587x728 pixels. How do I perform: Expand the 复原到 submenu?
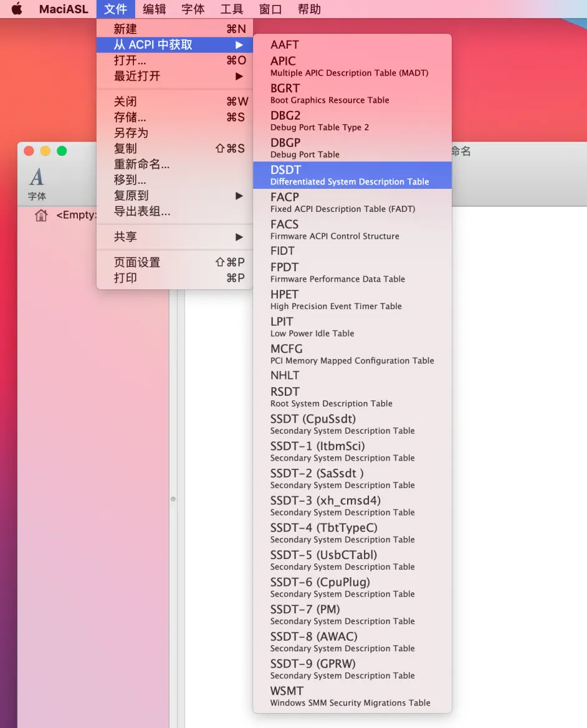174,196
